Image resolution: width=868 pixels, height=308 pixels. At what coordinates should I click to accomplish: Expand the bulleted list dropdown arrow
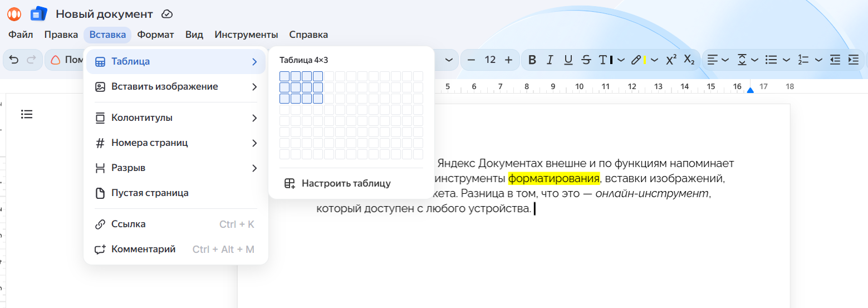[x=786, y=60]
